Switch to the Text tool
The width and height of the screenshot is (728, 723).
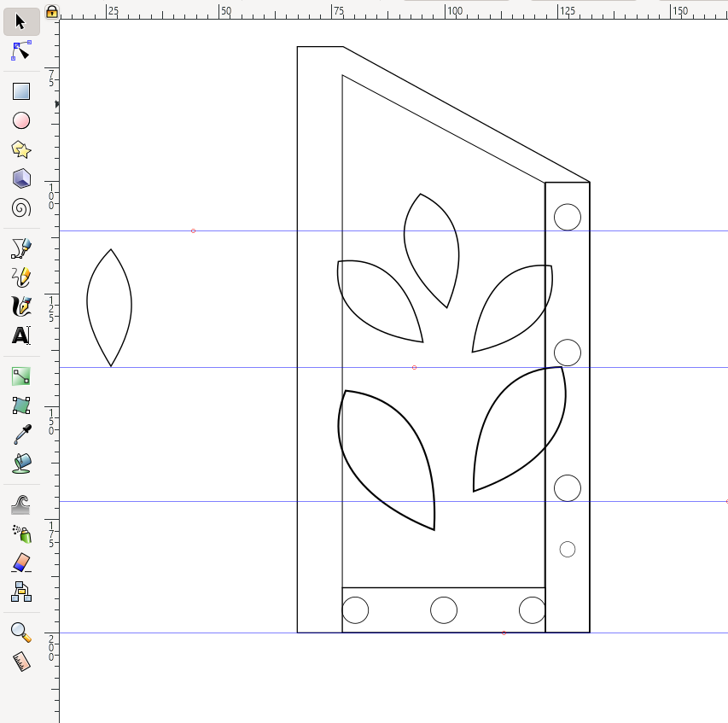coord(20,335)
